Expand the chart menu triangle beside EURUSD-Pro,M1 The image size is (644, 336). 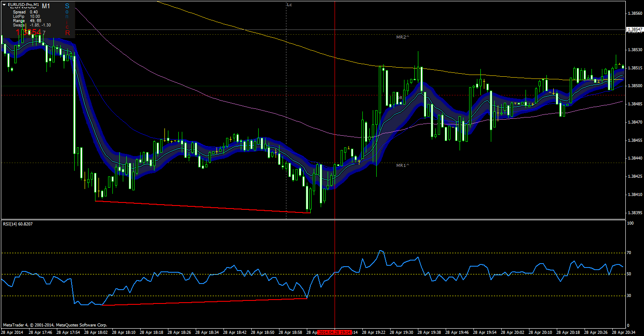point(4,4)
